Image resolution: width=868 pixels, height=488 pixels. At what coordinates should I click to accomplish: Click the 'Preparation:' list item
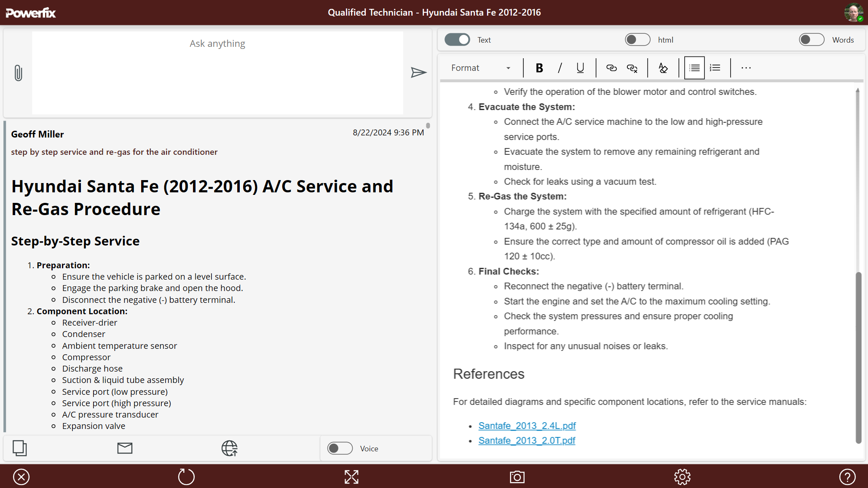pyautogui.click(x=63, y=265)
